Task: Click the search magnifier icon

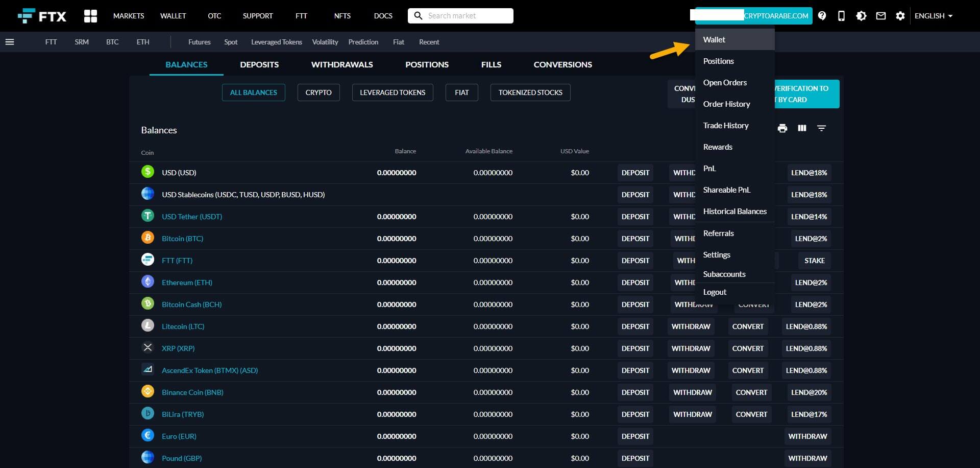Action: pos(418,16)
